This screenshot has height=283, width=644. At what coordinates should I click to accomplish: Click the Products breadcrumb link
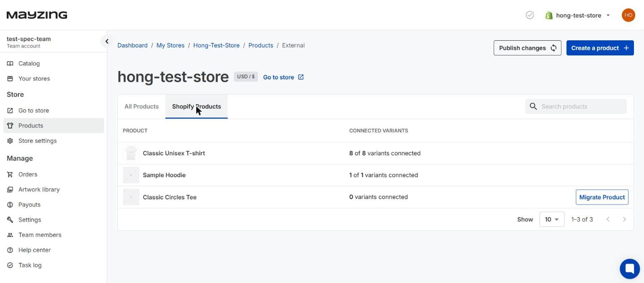tap(261, 45)
